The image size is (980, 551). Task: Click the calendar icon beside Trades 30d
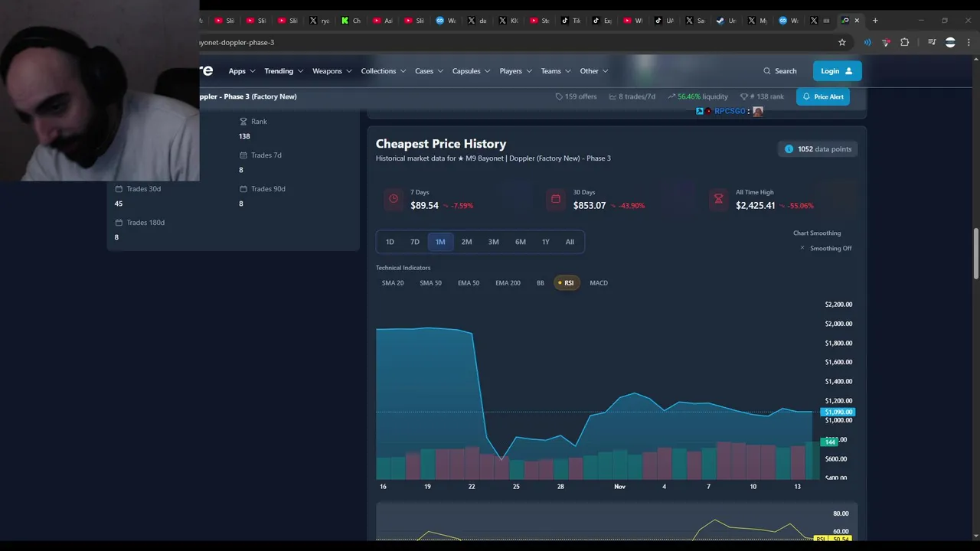pos(119,189)
